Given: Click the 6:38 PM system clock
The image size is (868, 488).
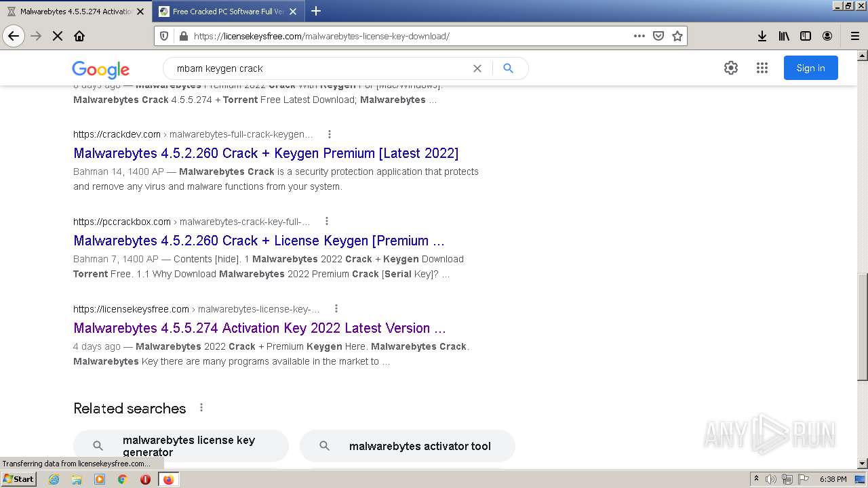Looking at the screenshot, I should coord(833,479).
